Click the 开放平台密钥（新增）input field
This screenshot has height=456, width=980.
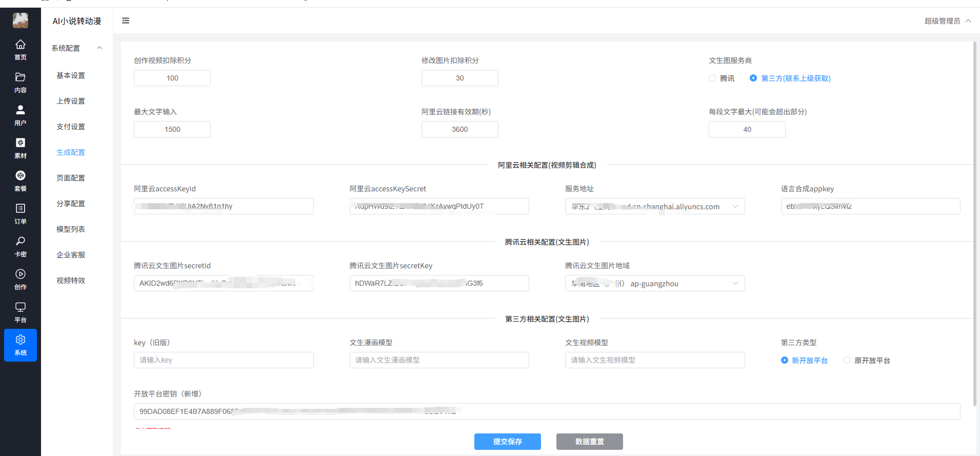pos(547,411)
